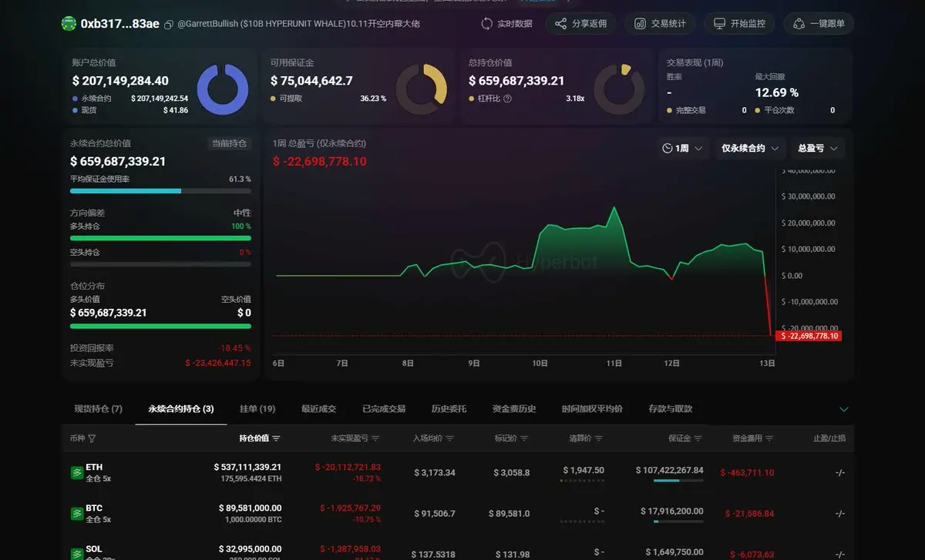The image size is (925, 560).
Task: Open the 已完成交易 tab
Action: [x=384, y=409]
